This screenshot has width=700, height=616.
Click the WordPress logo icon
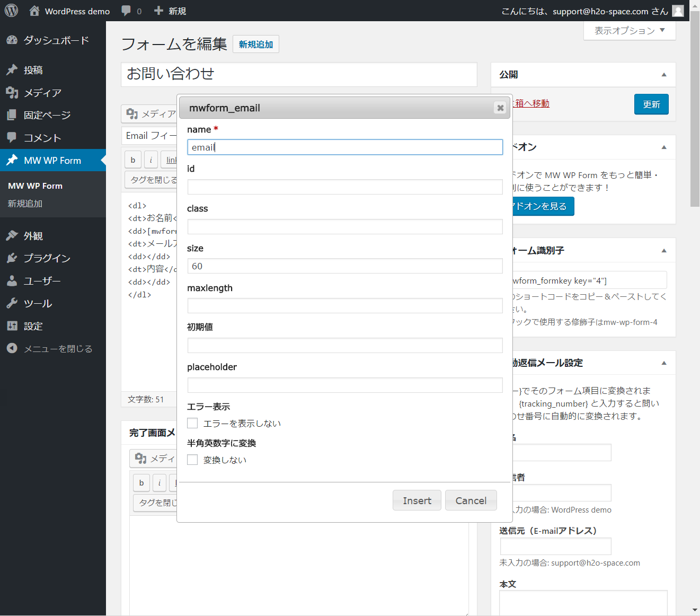coord(11,11)
